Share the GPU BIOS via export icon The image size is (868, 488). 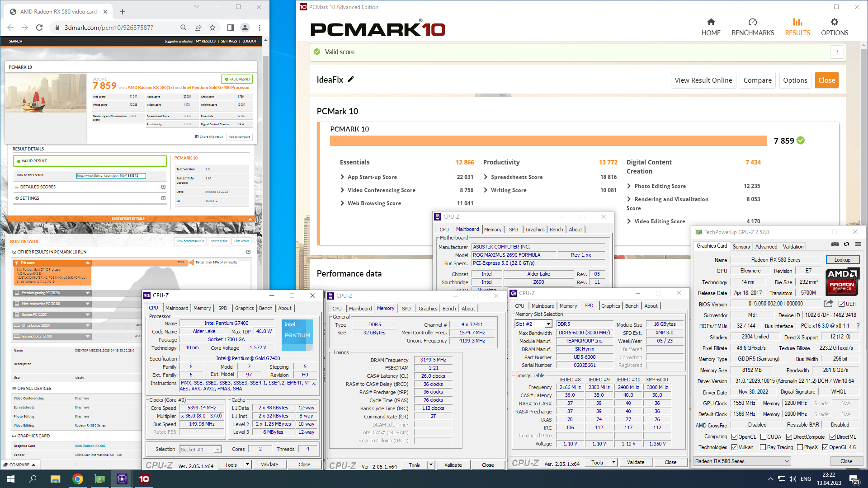tap(828, 304)
